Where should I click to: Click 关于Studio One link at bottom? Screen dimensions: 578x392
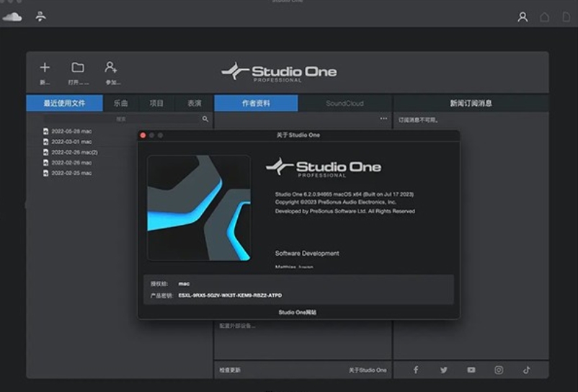tap(368, 370)
